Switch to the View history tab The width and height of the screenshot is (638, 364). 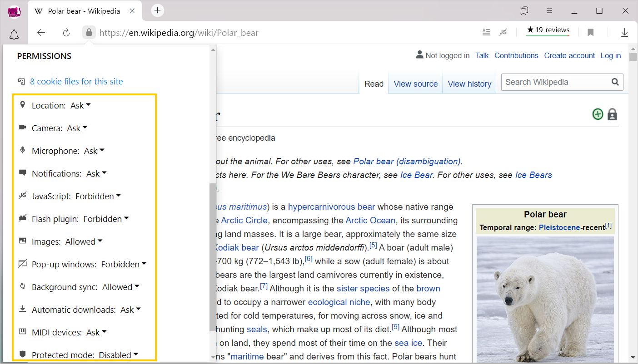tap(469, 84)
